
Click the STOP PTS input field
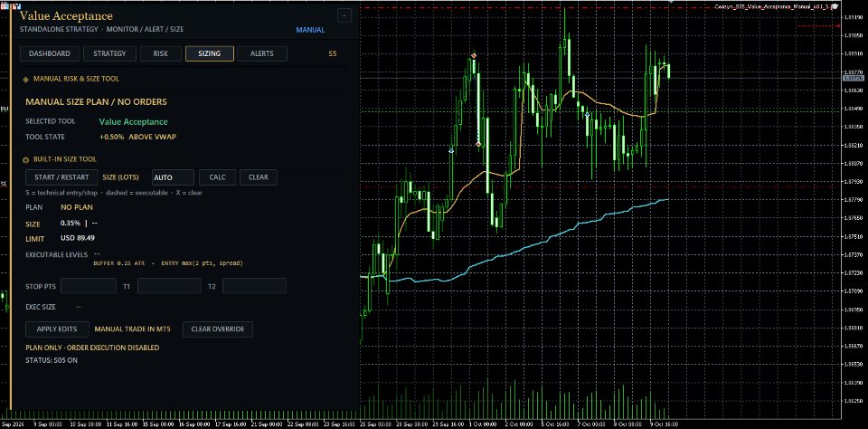89,287
